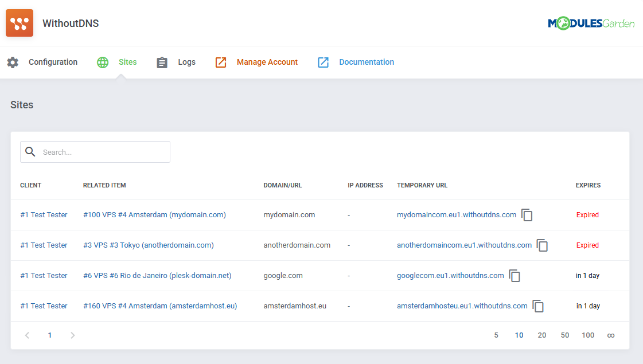This screenshot has height=364, width=643.
Task: Click google.com domain cell
Action: [x=283, y=276]
